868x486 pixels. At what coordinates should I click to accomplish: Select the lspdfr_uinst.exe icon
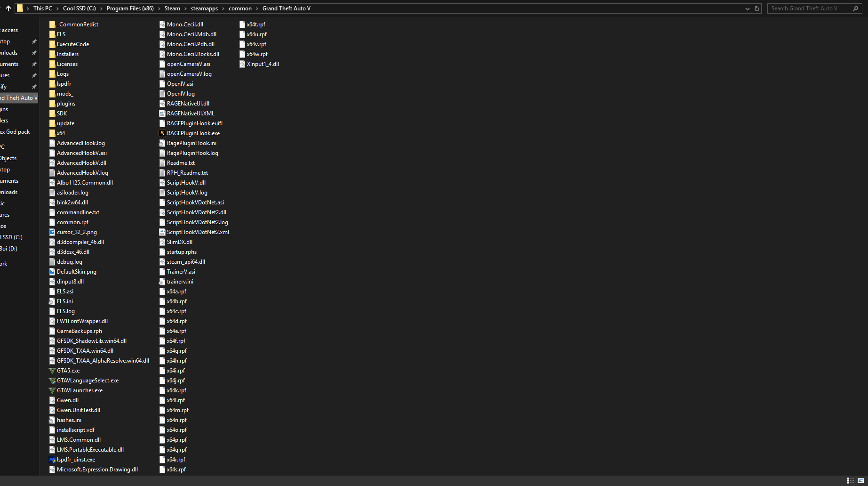point(52,460)
